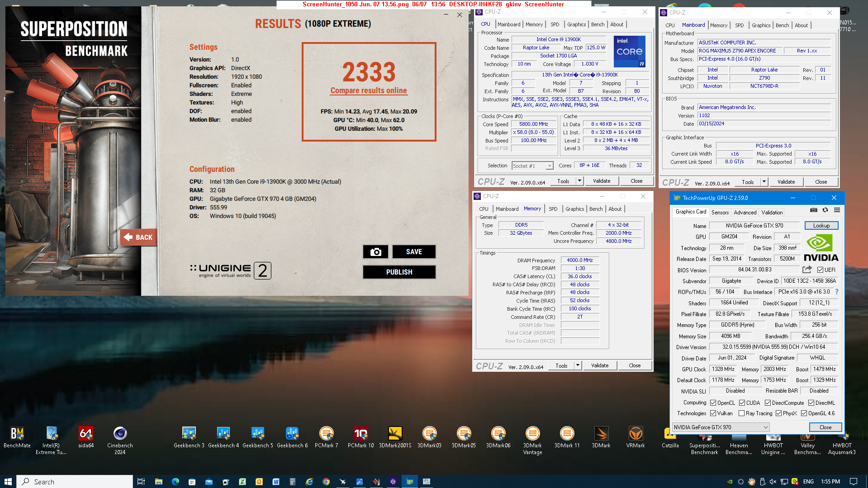Open Excel from the taskbar
Viewport: 868px width, 488px height.
(242, 482)
